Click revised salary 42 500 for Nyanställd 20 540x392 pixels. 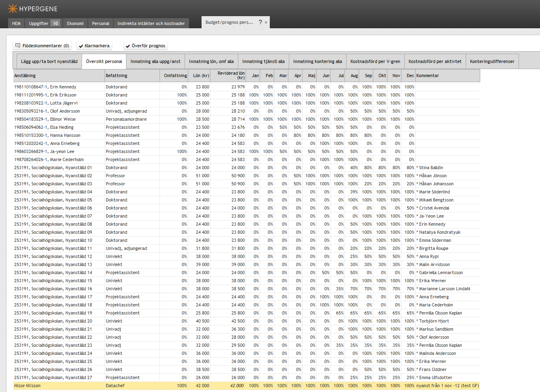coord(238,321)
